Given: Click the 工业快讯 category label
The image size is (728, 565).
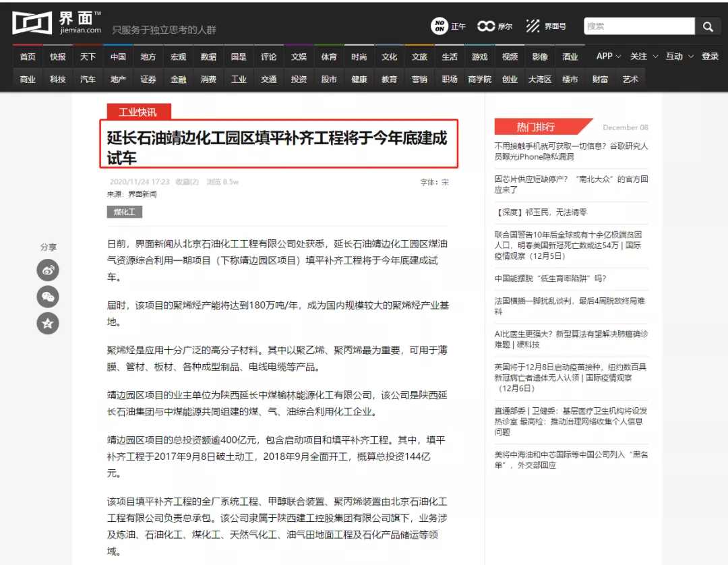Looking at the screenshot, I should pyautogui.click(x=139, y=111).
